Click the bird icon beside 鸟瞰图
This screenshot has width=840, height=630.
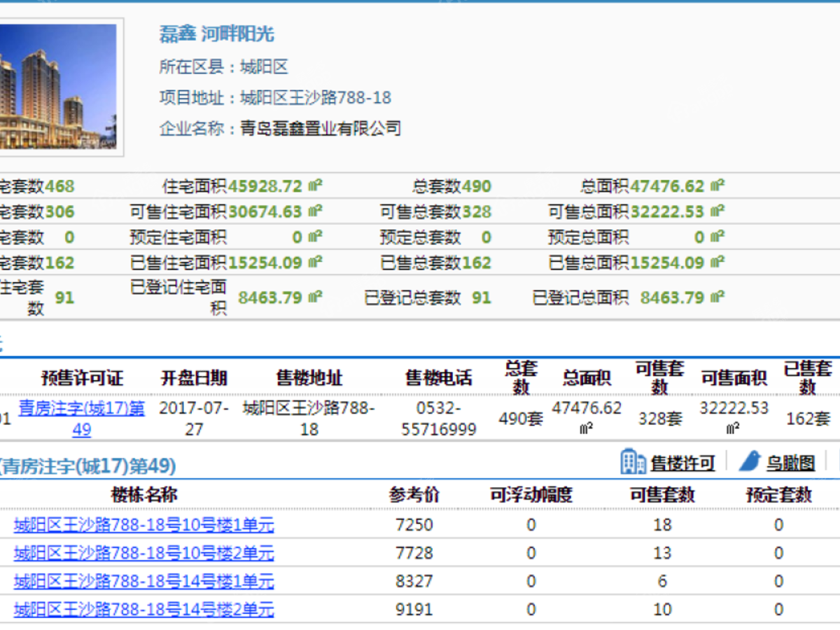click(x=750, y=462)
